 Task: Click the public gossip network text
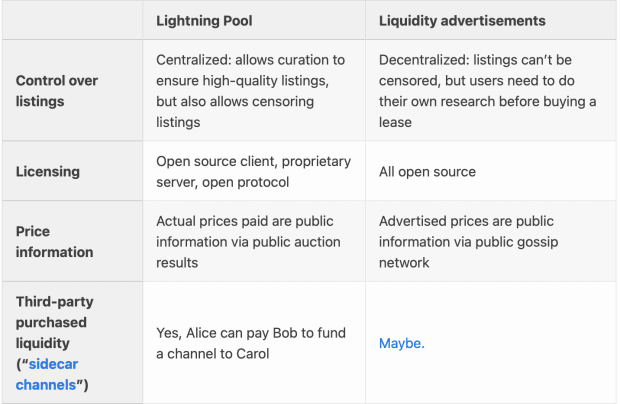(469, 252)
